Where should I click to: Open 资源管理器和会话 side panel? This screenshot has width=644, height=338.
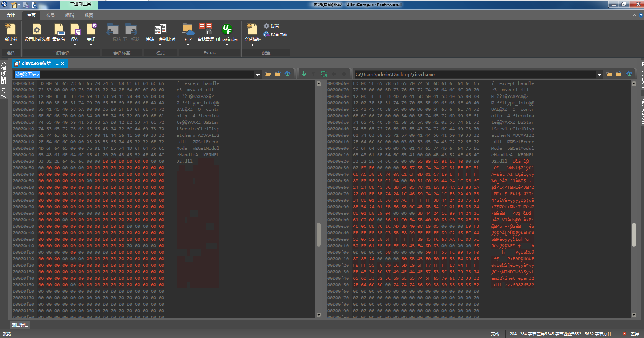tap(3, 80)
